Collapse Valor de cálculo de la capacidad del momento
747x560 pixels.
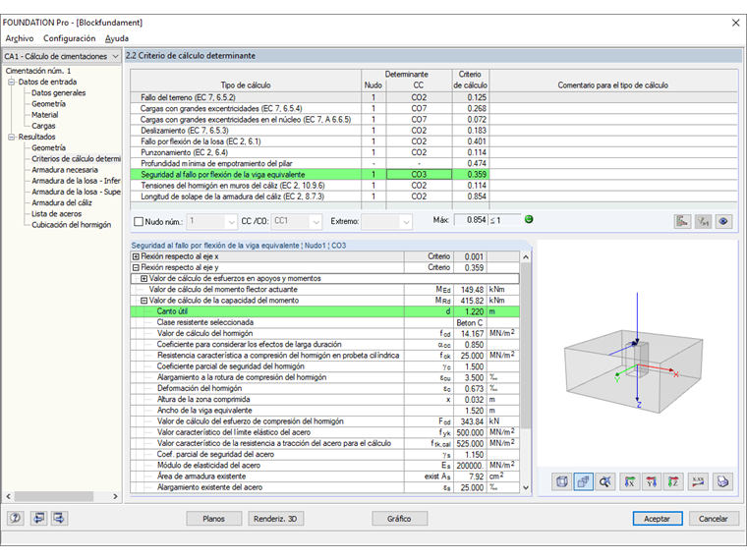pos(144,301)
